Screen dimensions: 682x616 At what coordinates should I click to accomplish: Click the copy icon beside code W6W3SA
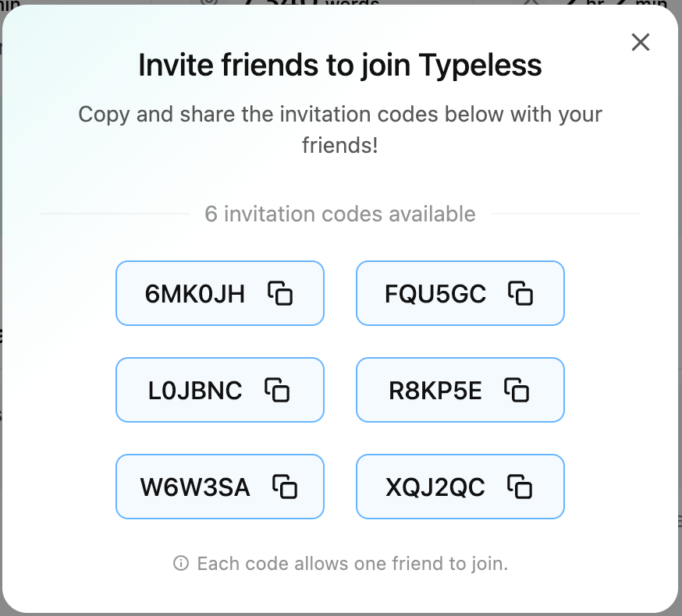(286, 487)
